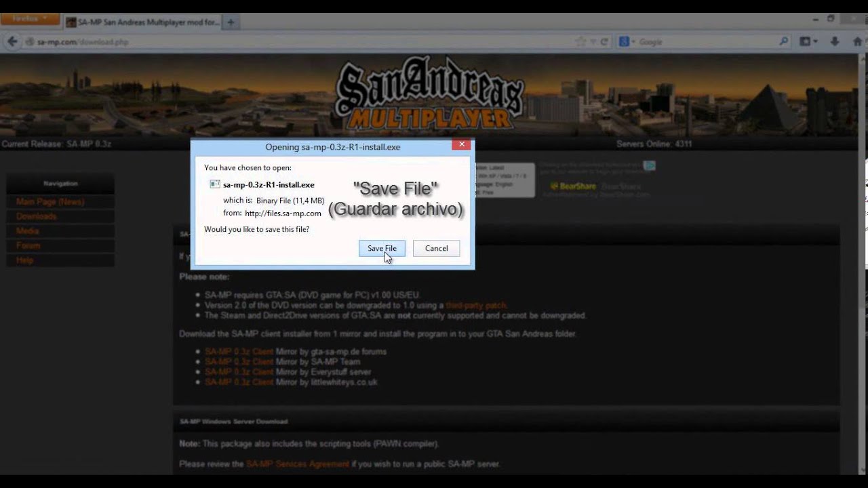
Task: Click SA-MP Windows Server Download heading
Action: [x=234, y=422]
